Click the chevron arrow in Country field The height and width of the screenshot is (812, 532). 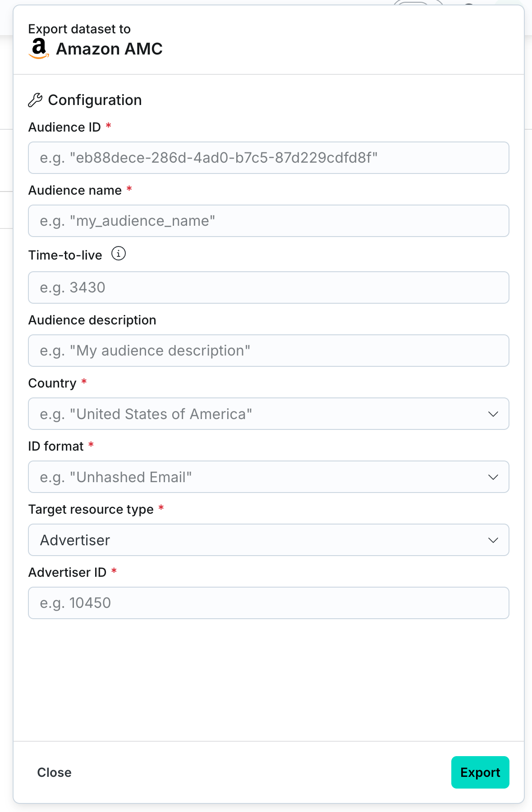coord(493,414)
